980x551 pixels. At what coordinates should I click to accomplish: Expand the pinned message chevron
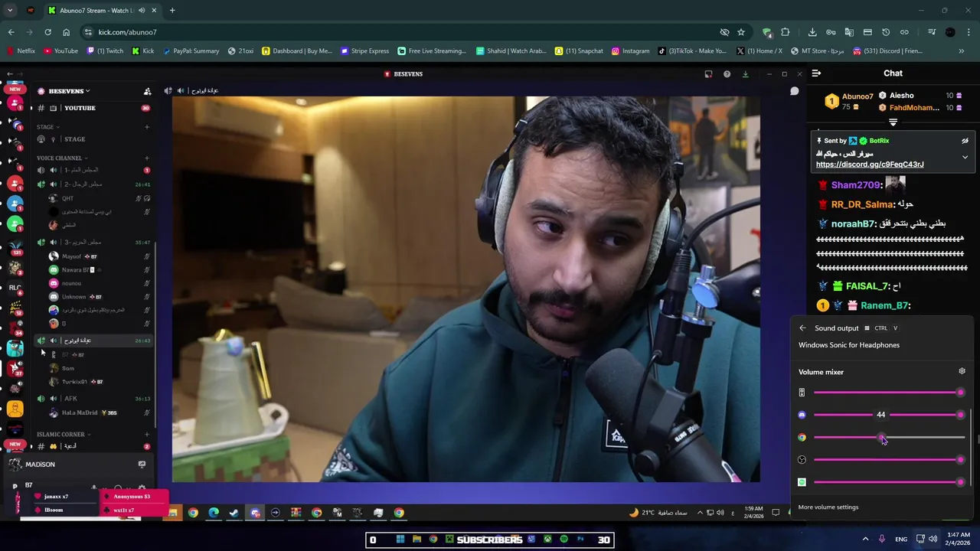click(x=965, y=157)
